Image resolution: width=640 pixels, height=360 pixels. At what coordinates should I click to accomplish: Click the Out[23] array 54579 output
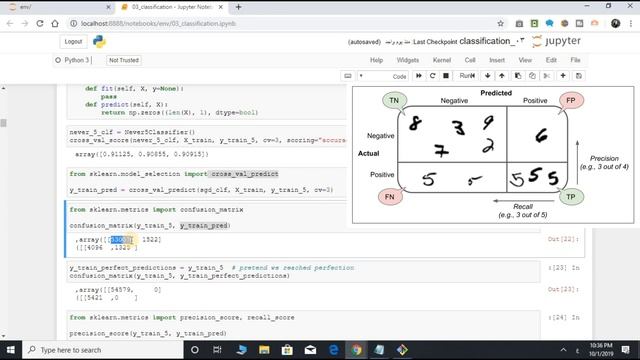click(118, 294)
